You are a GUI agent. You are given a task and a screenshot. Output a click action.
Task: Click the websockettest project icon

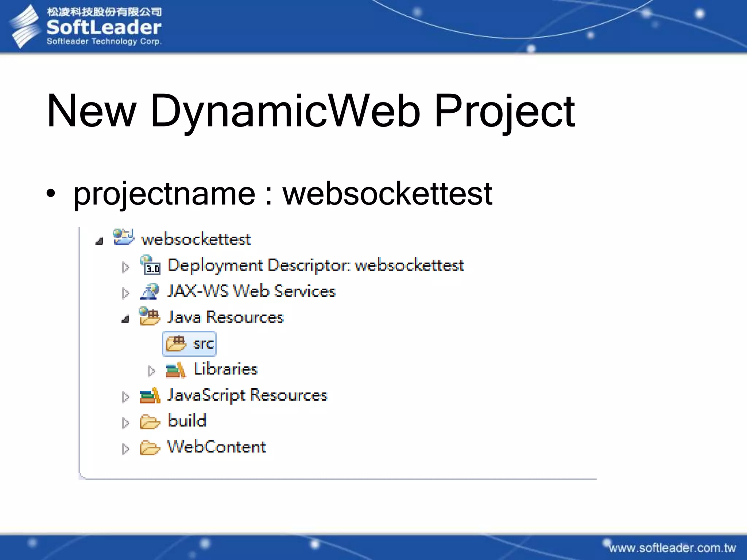pos(123,237)
